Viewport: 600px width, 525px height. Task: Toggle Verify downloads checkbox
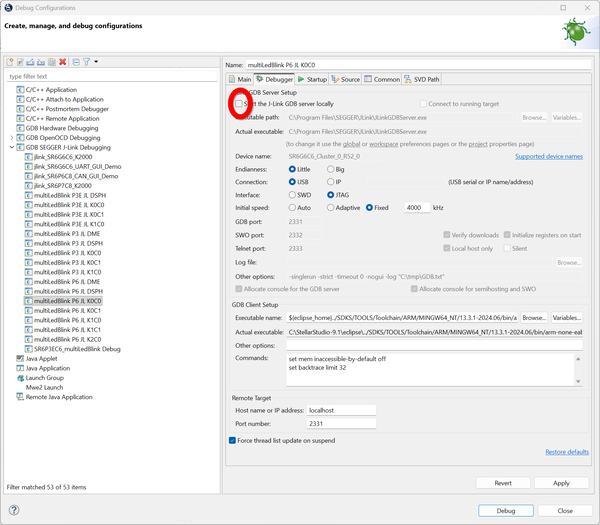(x=447, y=235)
